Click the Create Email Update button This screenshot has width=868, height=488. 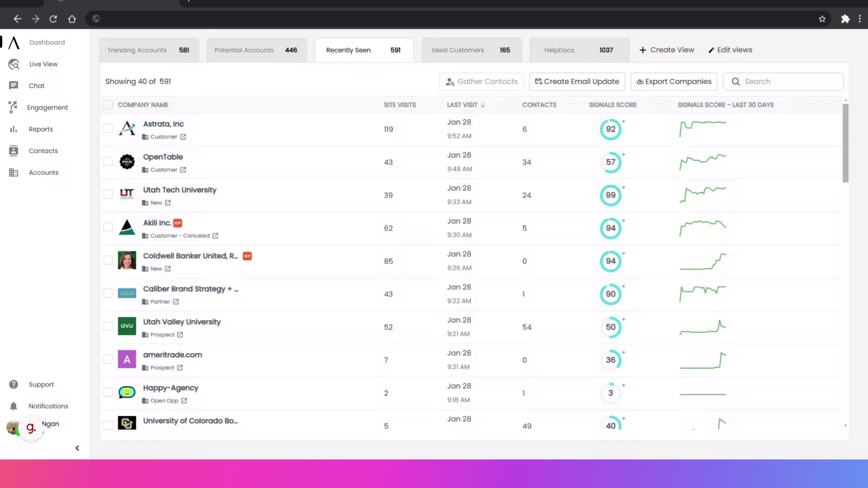tap(577, 81)
